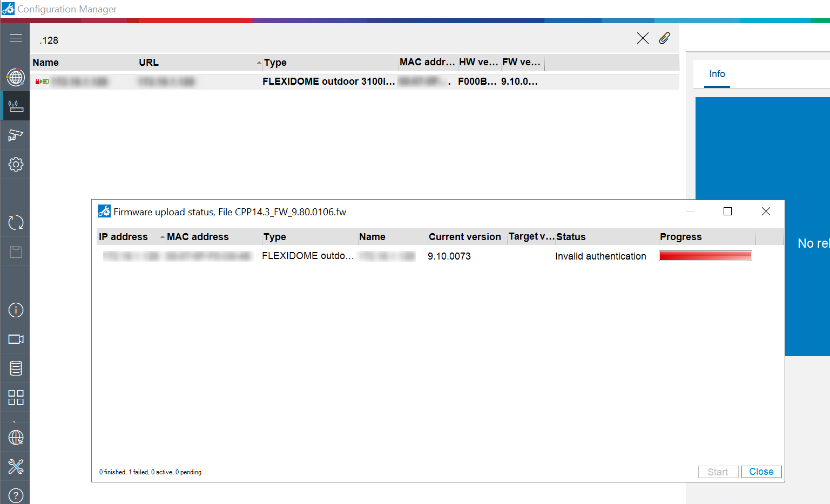
Task: Open the camera devices sidebar icon
Action: 16,135
